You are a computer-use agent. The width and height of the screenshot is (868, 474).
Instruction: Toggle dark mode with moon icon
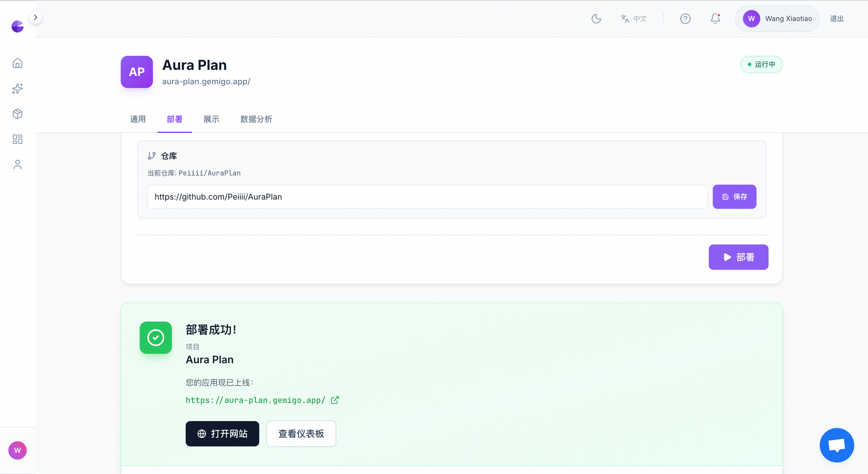pyautogui.click(x=596, y=18)
